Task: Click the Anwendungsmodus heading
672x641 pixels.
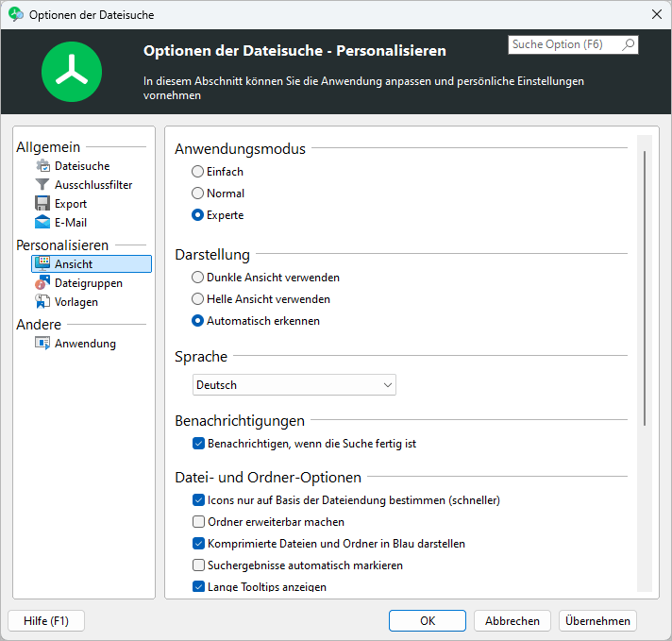Action: 240,149
